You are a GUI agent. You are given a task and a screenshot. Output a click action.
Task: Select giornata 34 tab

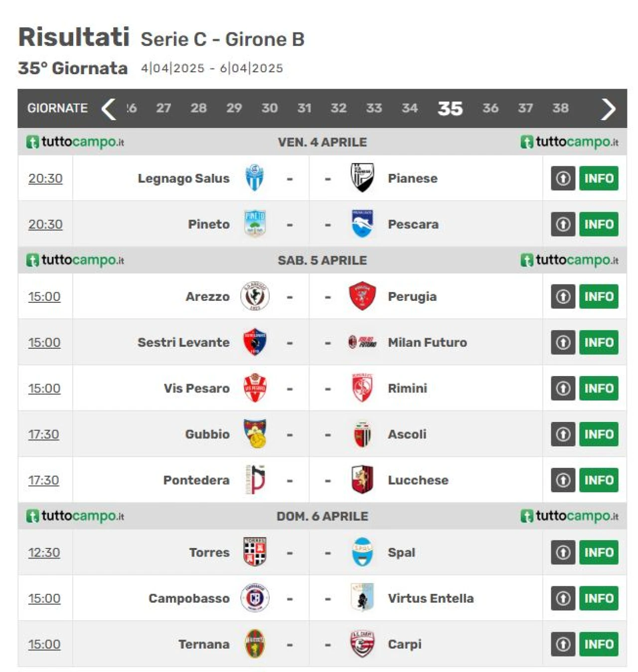point(410,108)
